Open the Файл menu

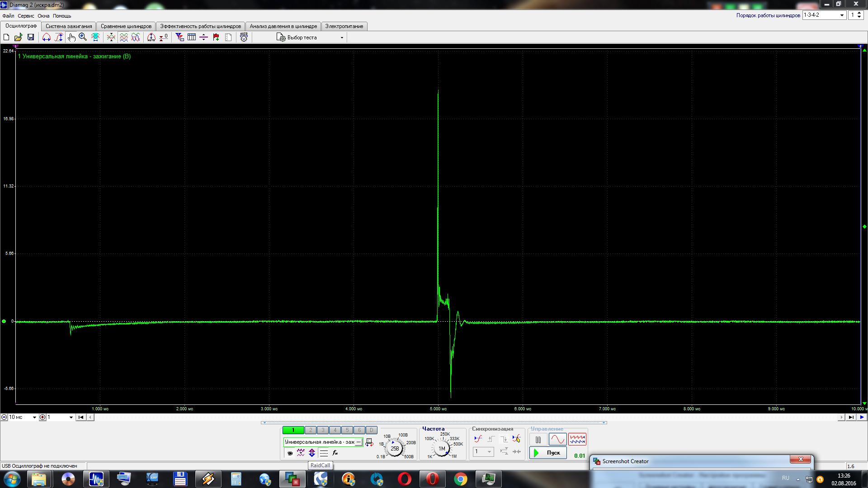pos(8,16)
